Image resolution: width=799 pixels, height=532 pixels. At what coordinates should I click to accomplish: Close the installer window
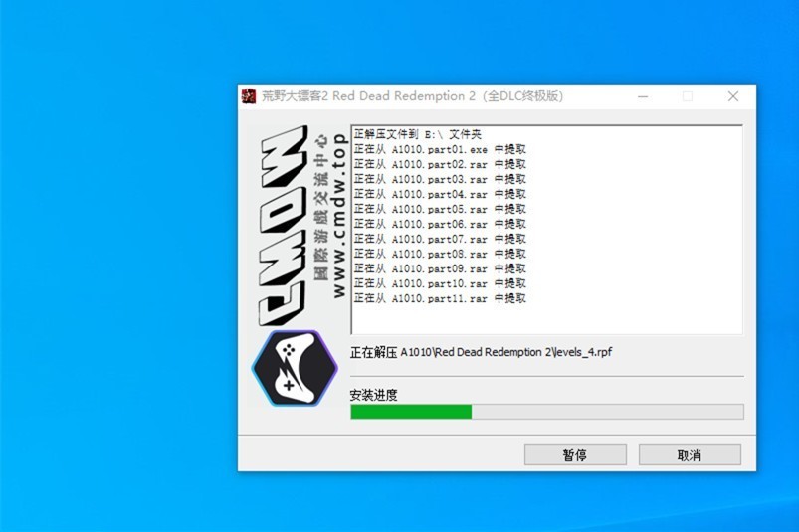click(x=732, y=96)
